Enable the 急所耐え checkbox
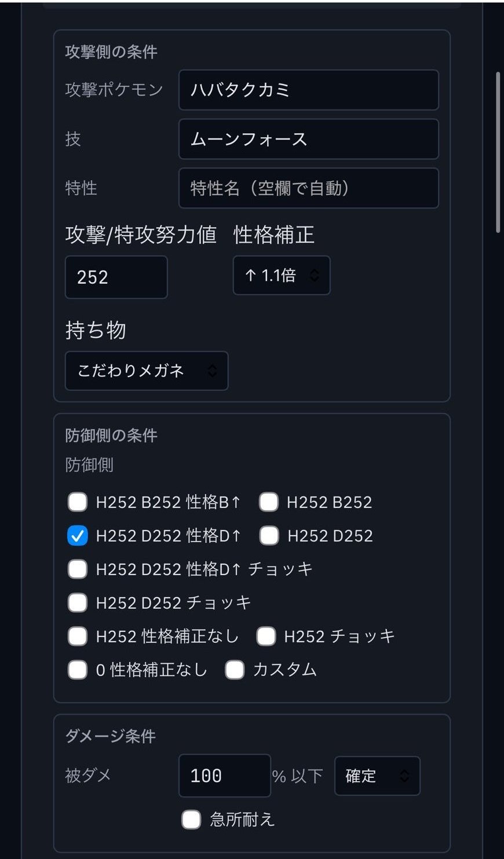Image resolution: width=504 pixels, height=859 pixels. coord(191,820)
